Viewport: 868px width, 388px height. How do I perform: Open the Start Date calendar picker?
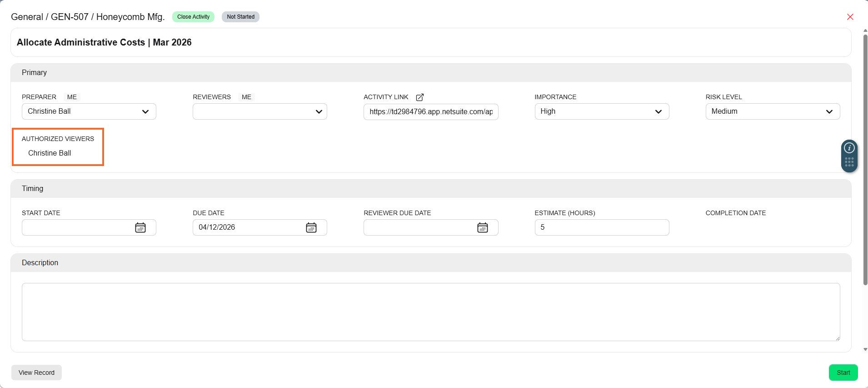[x=140, y=227]
